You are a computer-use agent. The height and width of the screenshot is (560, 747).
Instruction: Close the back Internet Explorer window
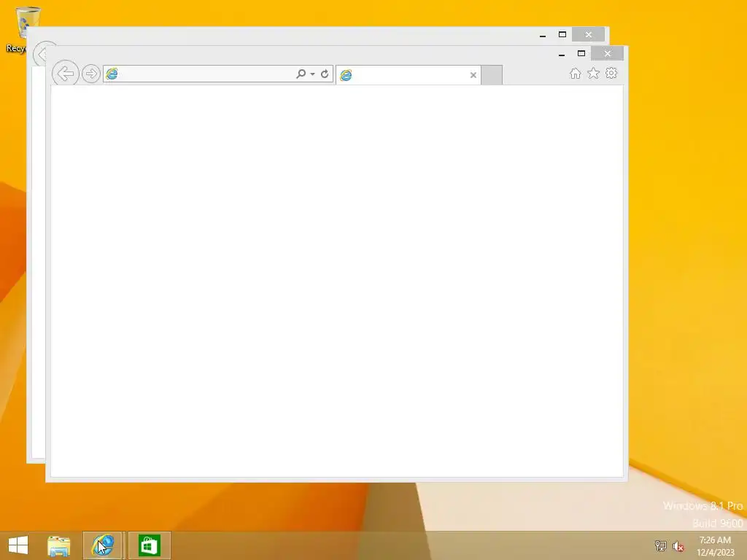click(x=589, y=34)
